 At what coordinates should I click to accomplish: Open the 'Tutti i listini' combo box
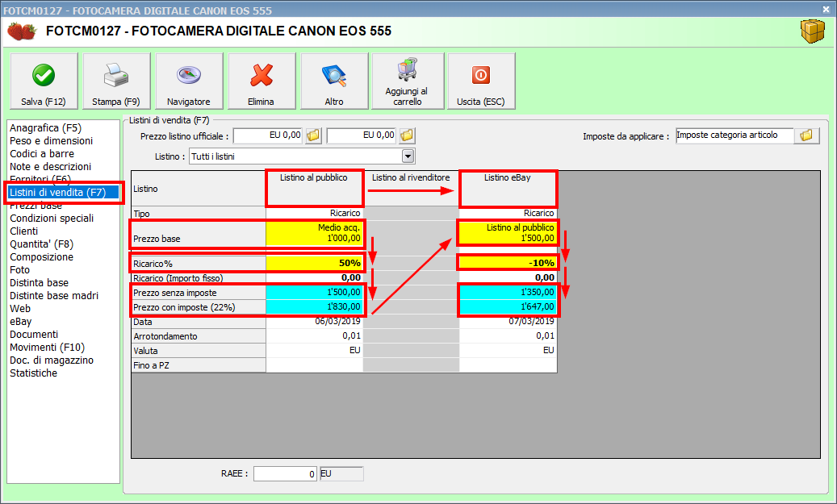[302, 156]
